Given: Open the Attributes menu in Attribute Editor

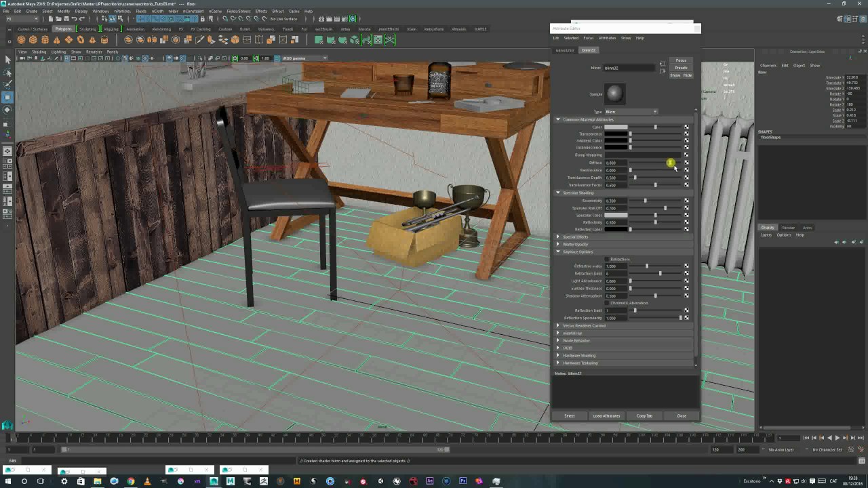Looking at the screenshot, I should [607, 38].
